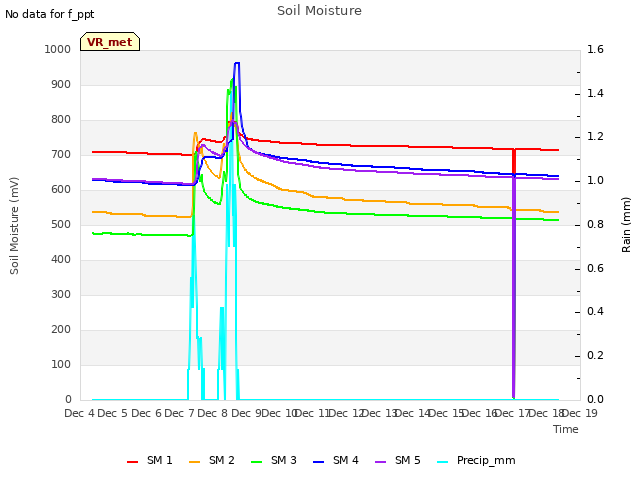This screenshot has height=480, width=640.
Task: Click the Dec 4 x-axis tick label
Action: tap(80, 413)
